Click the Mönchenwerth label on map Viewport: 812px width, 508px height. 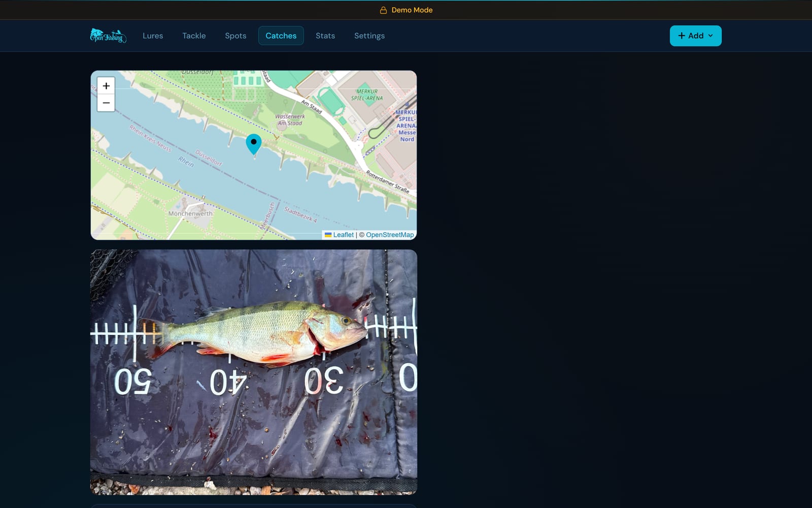(190, 213)
